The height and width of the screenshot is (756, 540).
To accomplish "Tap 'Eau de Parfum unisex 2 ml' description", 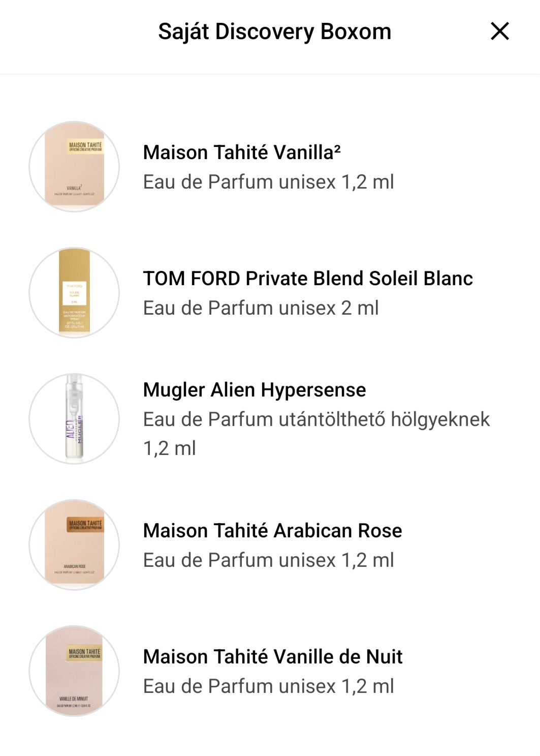I will tap(261, 308).
